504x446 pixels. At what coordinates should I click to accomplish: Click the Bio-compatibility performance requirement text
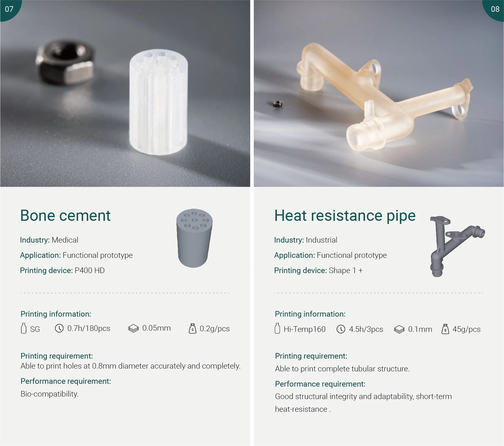(49, 394)
